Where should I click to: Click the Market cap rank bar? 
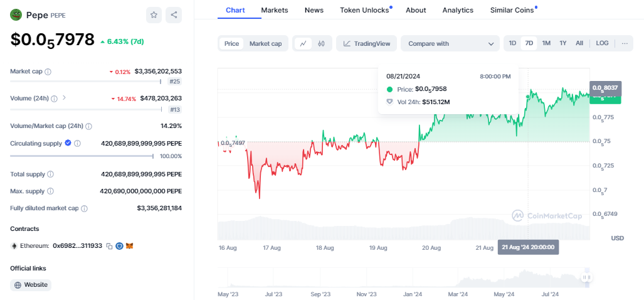(x=85, y=82)
